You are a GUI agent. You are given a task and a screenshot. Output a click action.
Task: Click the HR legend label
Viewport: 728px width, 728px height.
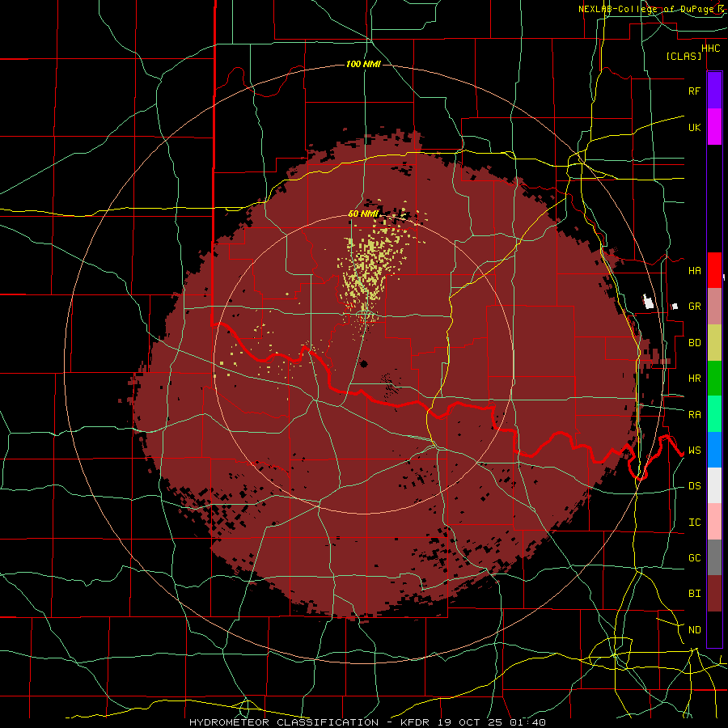694,379
